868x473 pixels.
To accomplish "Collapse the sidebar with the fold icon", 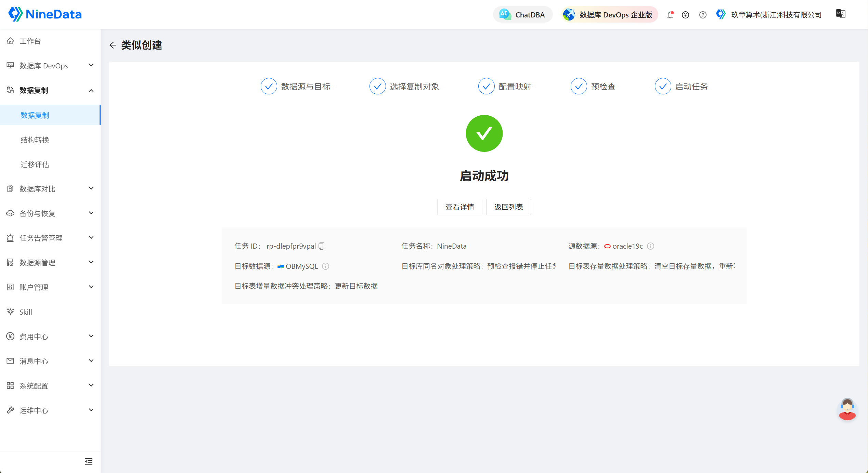I will coord(89,461).
